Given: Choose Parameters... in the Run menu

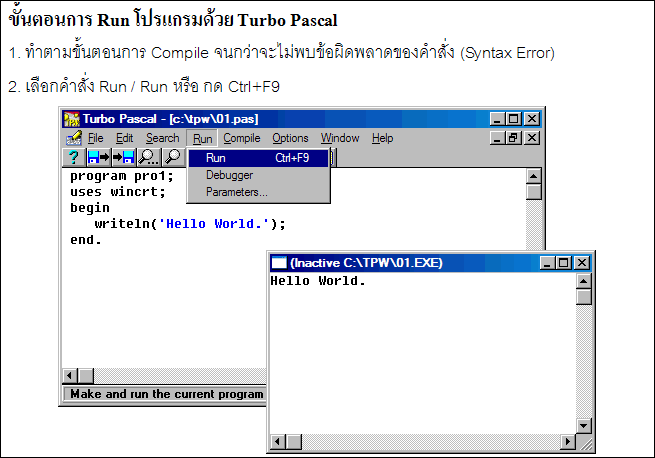Looking at the screenshot, I should (x=258, y=192).
